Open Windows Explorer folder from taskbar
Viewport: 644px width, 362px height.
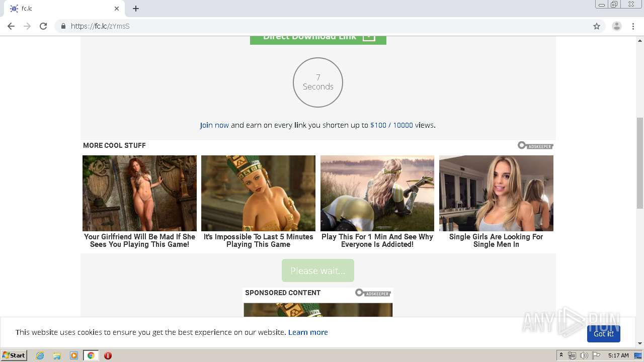pos(57,355)
